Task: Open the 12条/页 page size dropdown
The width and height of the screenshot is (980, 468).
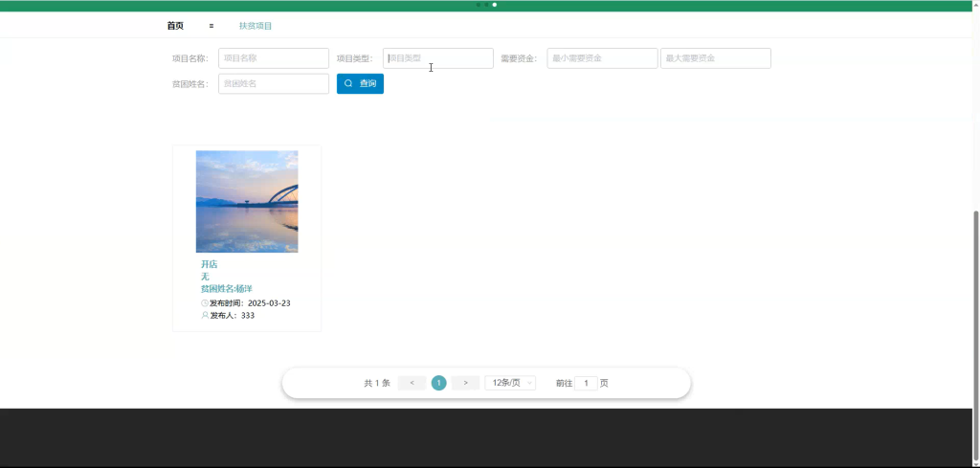Action: click(x=510, y=383)
